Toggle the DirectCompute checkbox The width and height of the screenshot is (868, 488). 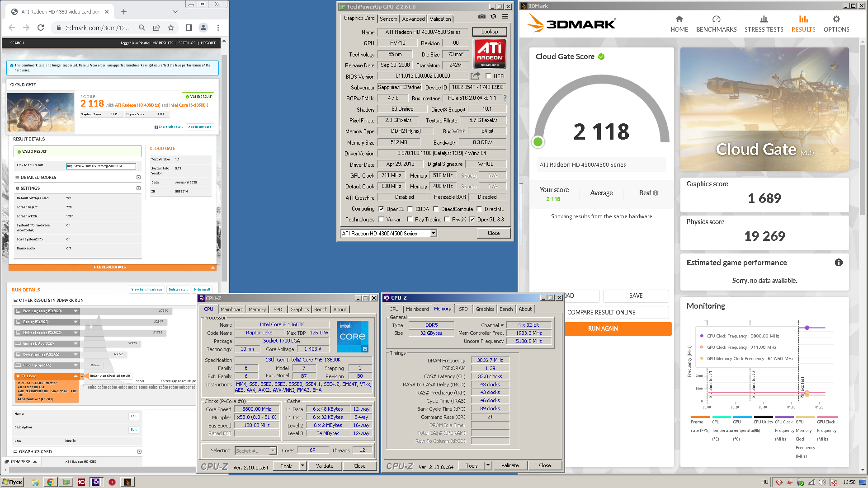point(436,209)
